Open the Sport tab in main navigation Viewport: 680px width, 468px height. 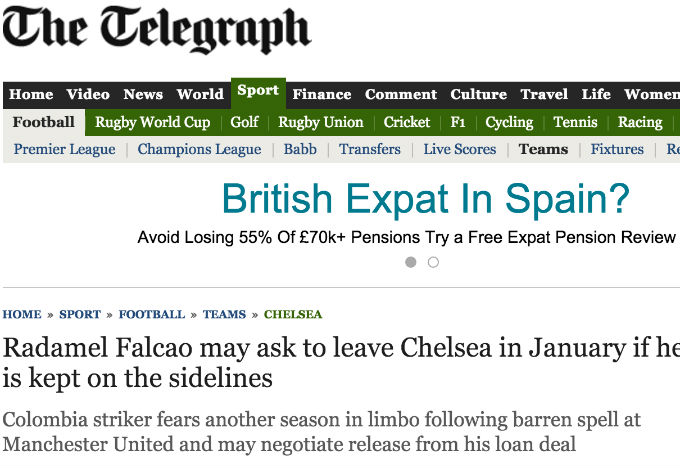258,91
